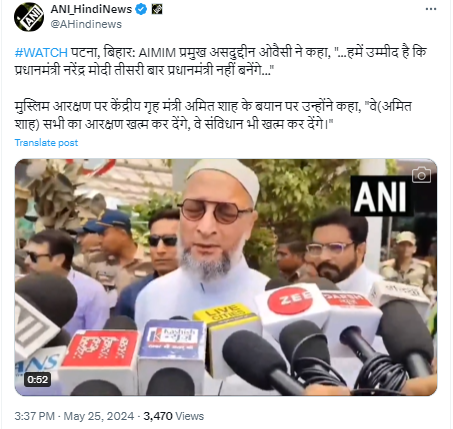Image resolution: width=453 pixels, height=429 pixels.
Task: Click the 0:52 video duration badge
Action: 37,379
